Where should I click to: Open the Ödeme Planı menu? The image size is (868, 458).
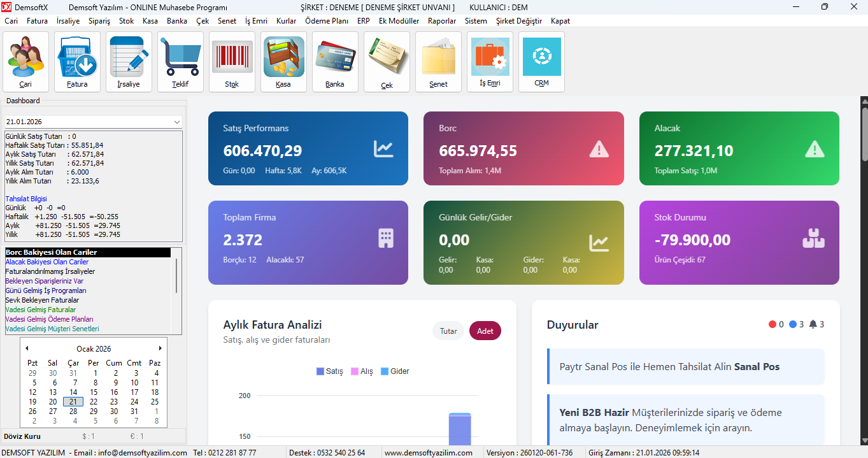coord(327,21)
